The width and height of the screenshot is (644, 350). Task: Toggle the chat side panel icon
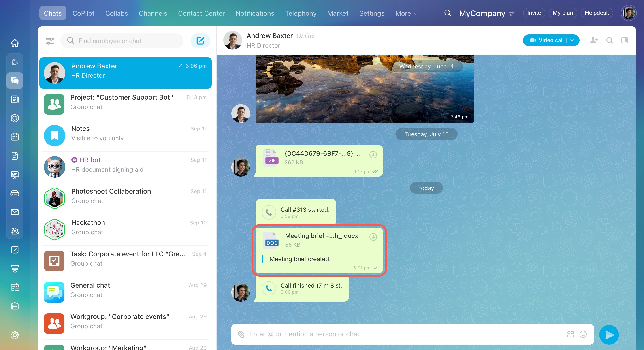625,40
